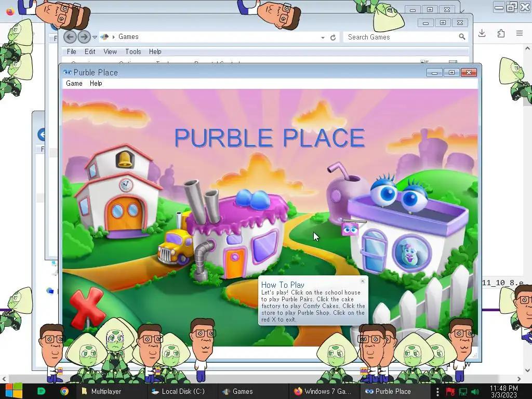Refresh the Games folder view
Screen dimensions: 532x399
click(333, 37)
